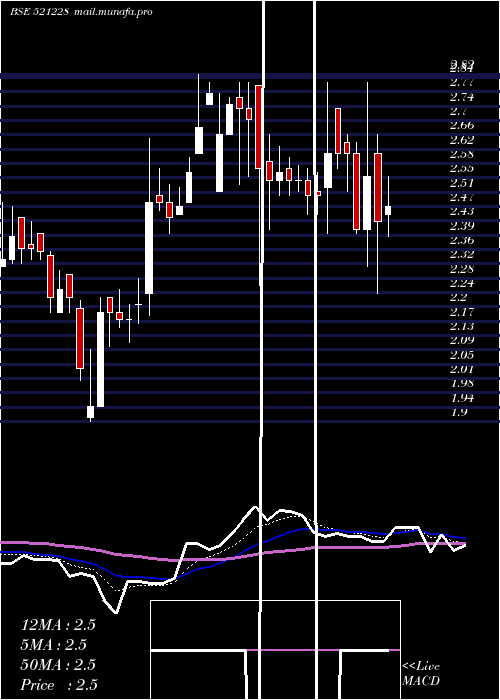Select the 2.74 price axis label
500x700 pixels.
[x=462, y=97]
